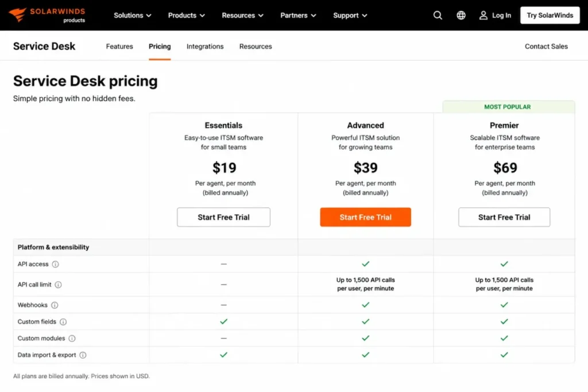The height and width of the screenshot is (392, 588).
Task: Expand the Products menu
Action: (x=187, y=15)
